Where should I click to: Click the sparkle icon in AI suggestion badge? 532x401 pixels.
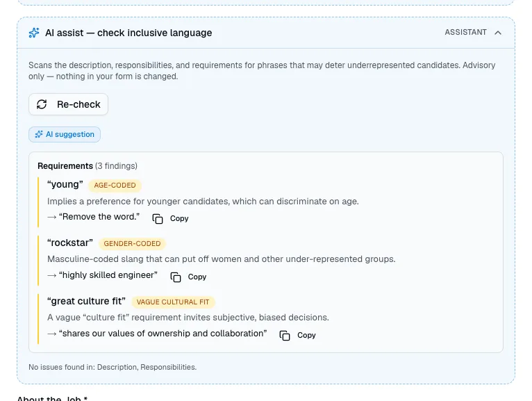click(39, 134)
